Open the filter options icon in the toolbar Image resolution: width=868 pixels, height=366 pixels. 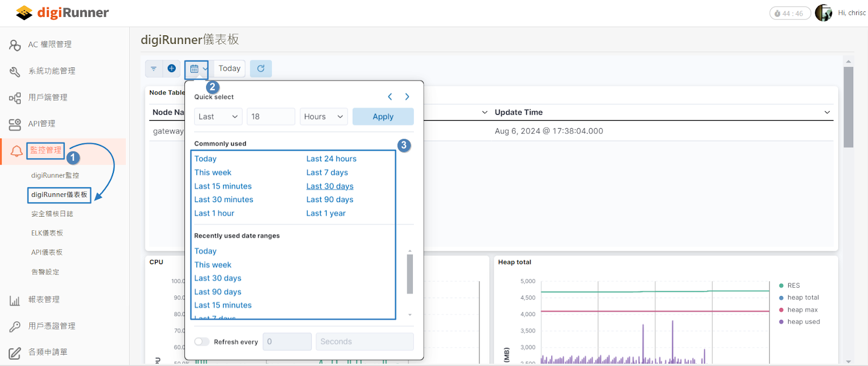pos(154,68)
